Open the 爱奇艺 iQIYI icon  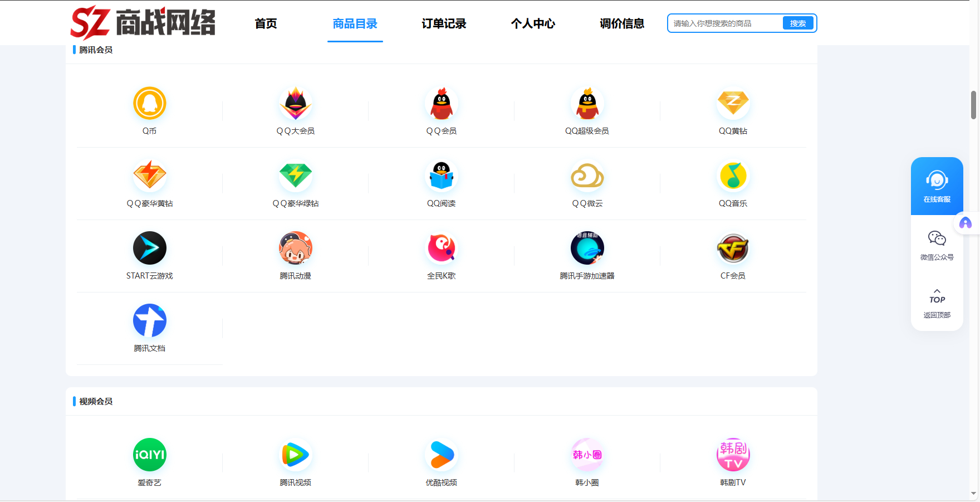click(x=150, y=455)
